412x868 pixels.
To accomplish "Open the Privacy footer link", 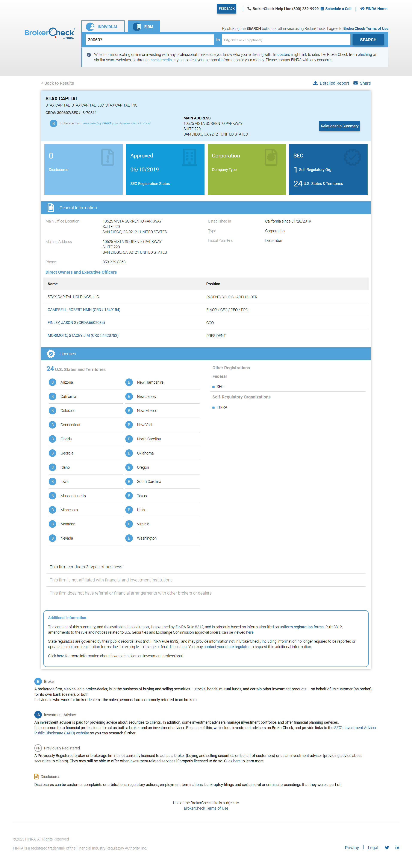I will point(352,847).
